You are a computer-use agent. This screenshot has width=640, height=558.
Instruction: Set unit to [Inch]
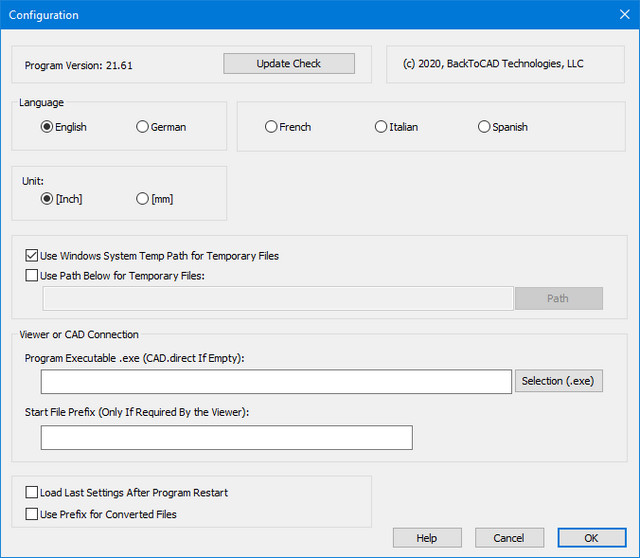coord(47,199)
